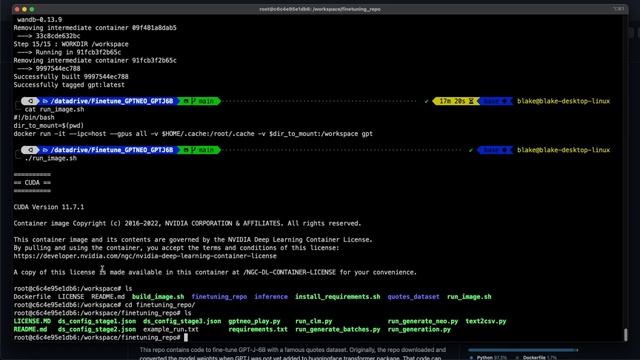Click 'LICENSE' file next to Dockerfile

click(x=71, y=297)
